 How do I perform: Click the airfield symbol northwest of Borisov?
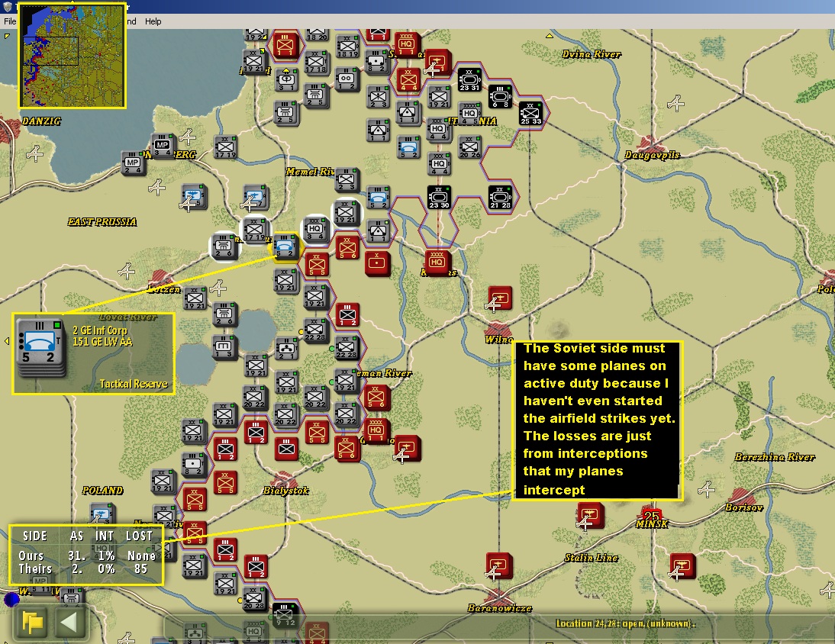[x=706, y=489]
